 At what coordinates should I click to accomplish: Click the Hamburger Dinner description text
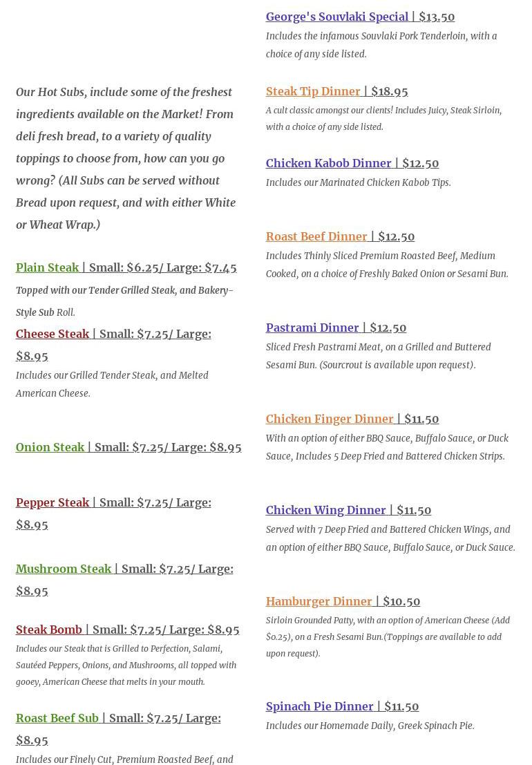(x=388, y=636)
